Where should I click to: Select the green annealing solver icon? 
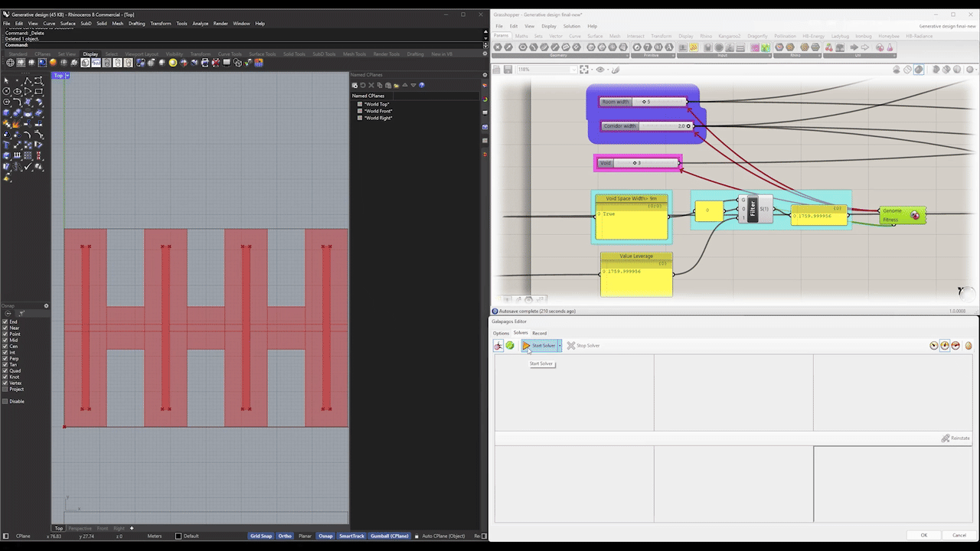[510, 346]
